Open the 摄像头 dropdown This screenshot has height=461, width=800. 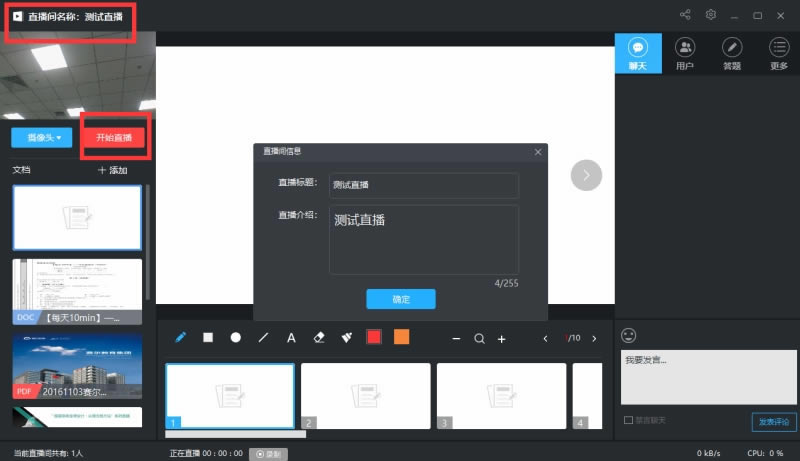pos(44,137)
